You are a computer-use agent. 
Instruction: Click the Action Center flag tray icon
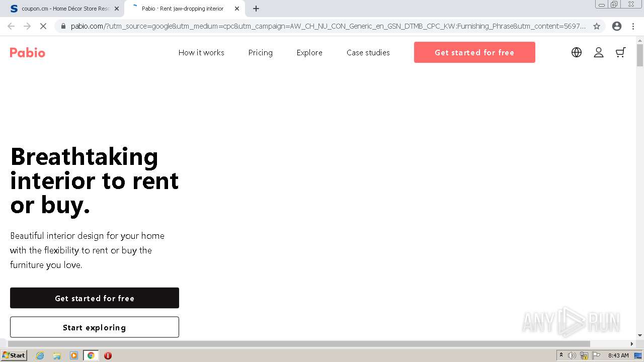(596, 355)
